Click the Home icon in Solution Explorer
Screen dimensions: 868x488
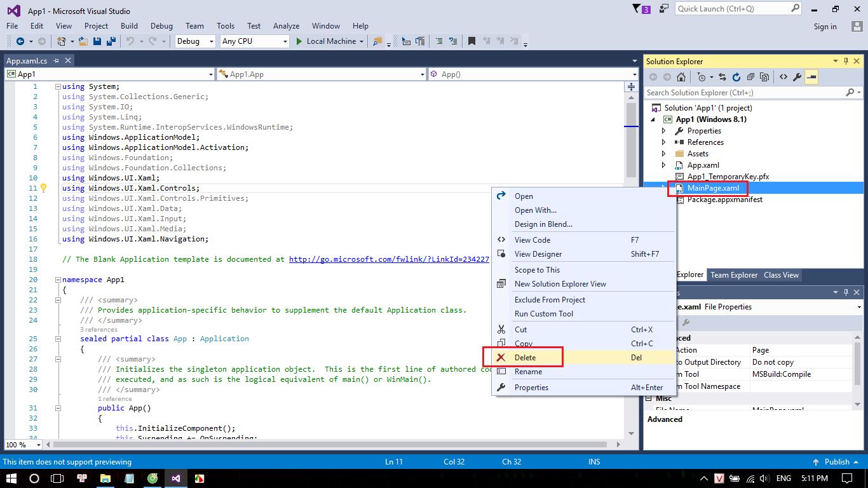[681, 77]
